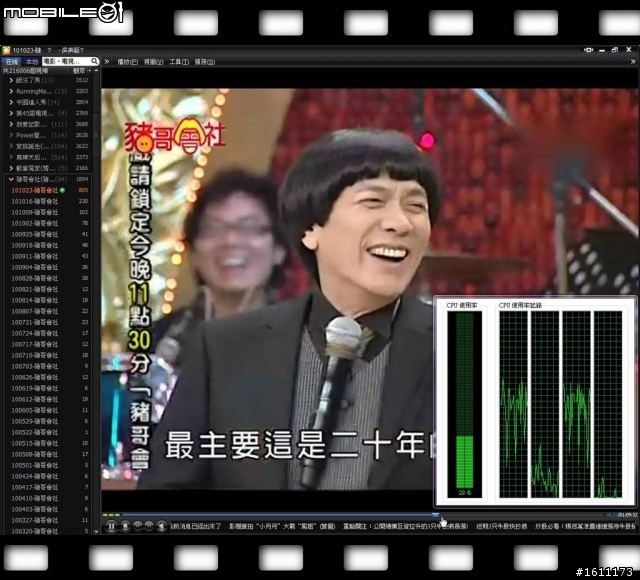
Task: Click the double-arrow beside the search box
Action: [x=107, y=62]
